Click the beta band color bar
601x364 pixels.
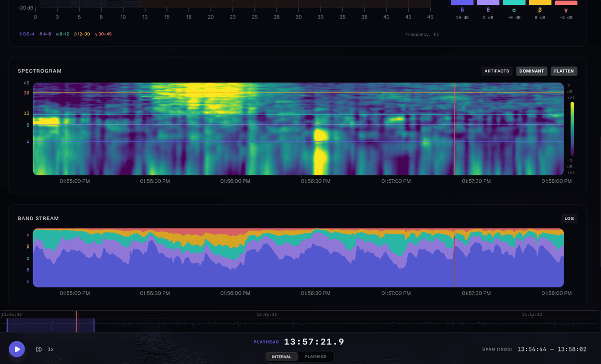pos(540,3)
